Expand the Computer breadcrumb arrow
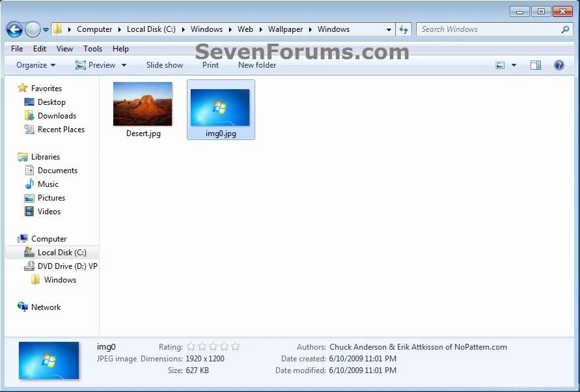The width and height of the screenshot is (580, 392). [x=120, y=29]
